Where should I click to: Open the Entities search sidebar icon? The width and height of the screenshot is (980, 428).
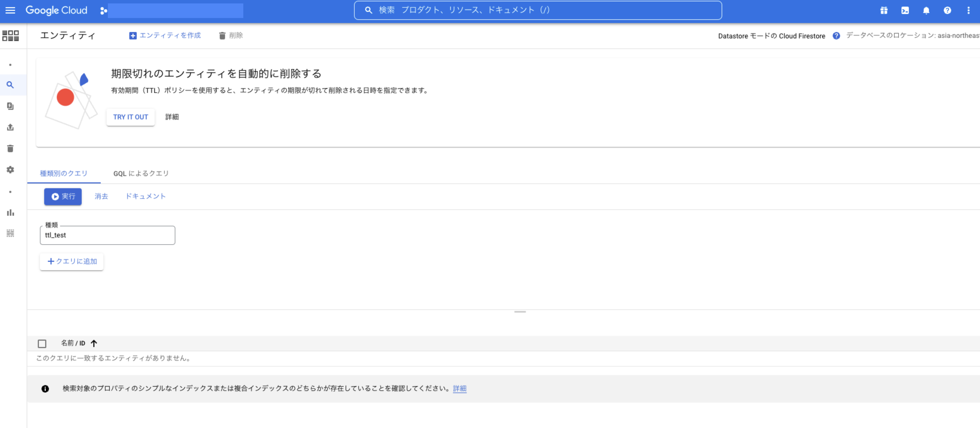10,85
